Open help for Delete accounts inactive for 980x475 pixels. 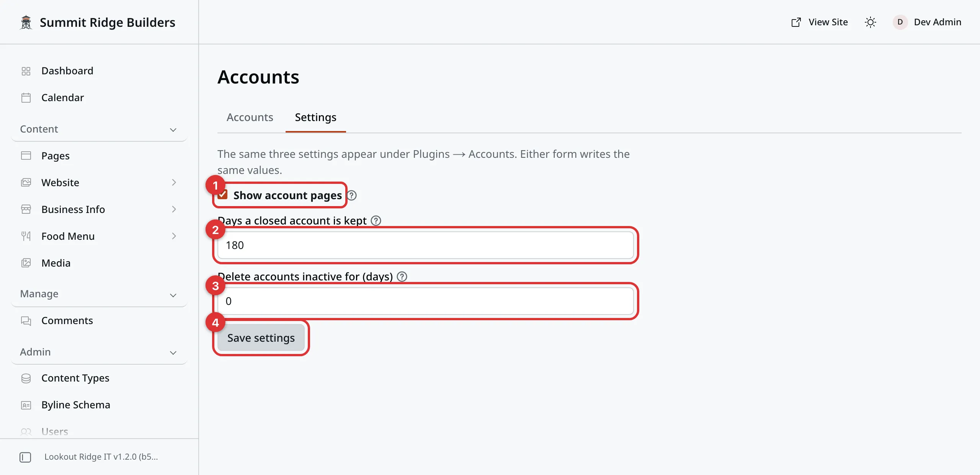pos(402,277)
